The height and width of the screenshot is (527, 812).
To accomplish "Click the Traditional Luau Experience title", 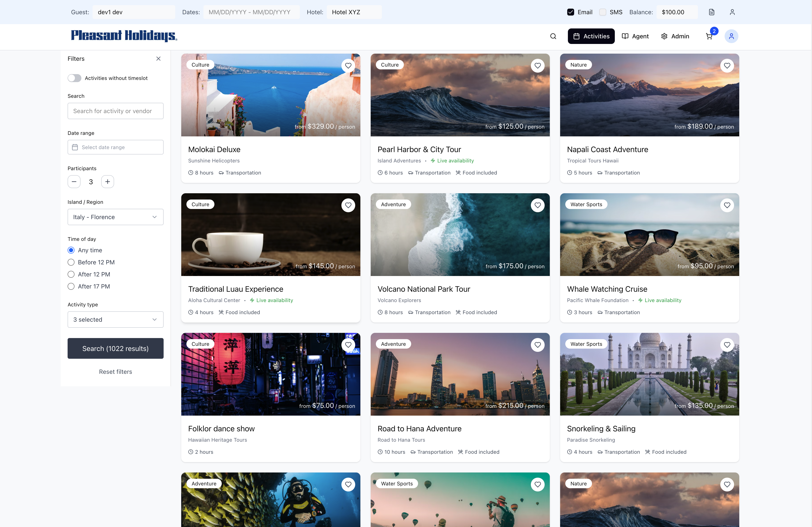I will [236, 289].
